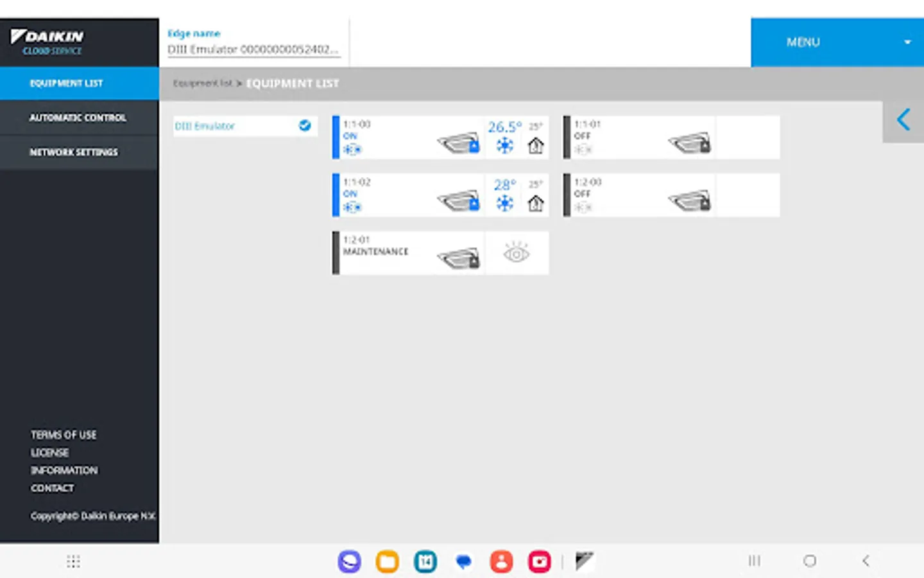924x578 pixels.
Task: Launch yellow files app in taskbar
Action: click(387, 562)
